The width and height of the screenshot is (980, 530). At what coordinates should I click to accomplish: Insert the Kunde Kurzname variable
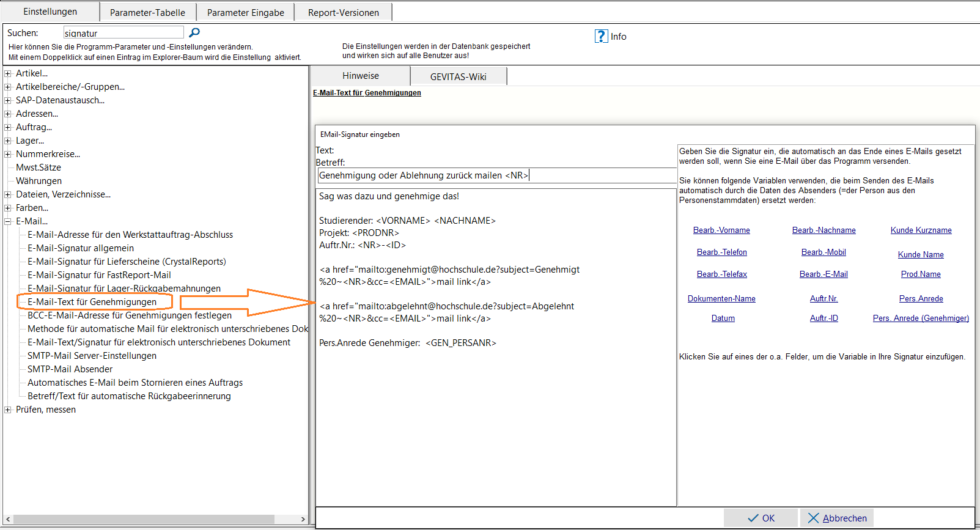(x=921, y=230)
